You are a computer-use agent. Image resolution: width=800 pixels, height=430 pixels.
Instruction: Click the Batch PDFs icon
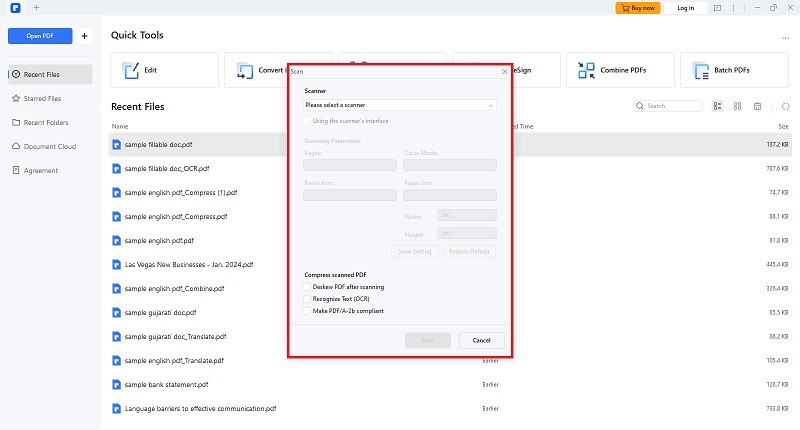[701, 70]
